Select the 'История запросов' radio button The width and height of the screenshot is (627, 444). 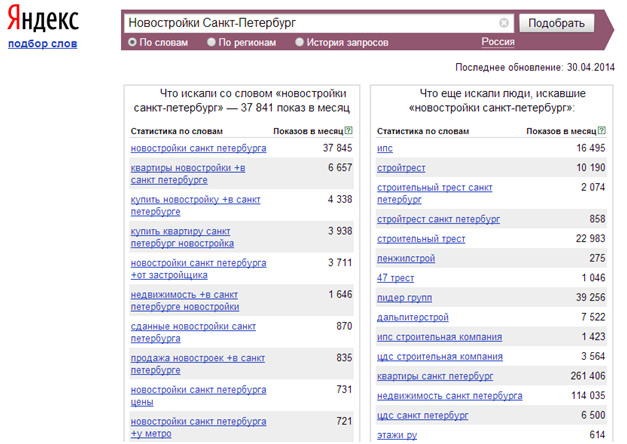pyautogui.click(x=299, y=42)
